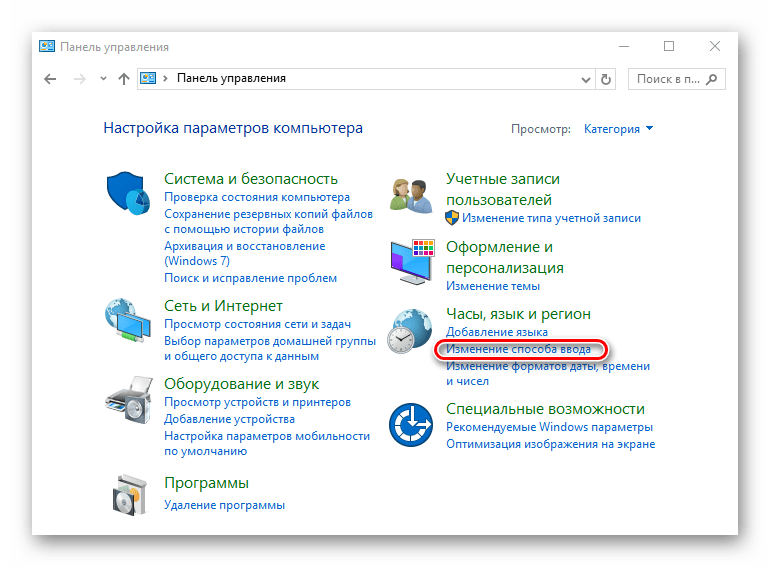Open Часы, язык и регион category
Viewport: 770px width, 567px height.
click(x=519, y=314)
